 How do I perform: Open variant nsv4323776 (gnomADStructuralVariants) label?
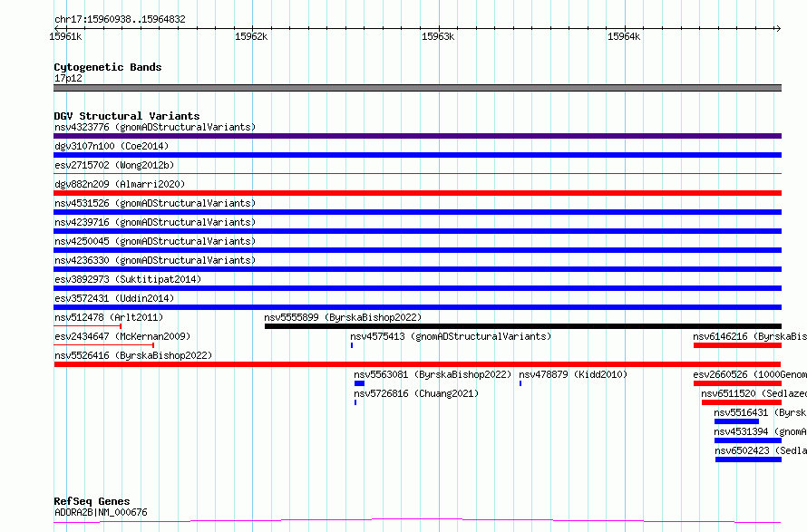[x=155, y=127]
